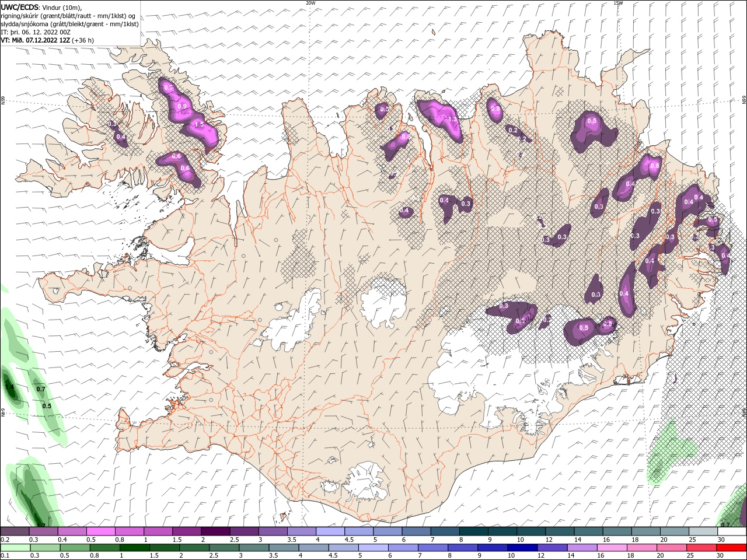747x560 pixels.
Task: Pick top-row legend swatch between 4 and 4.5
Action: [330, 531]
